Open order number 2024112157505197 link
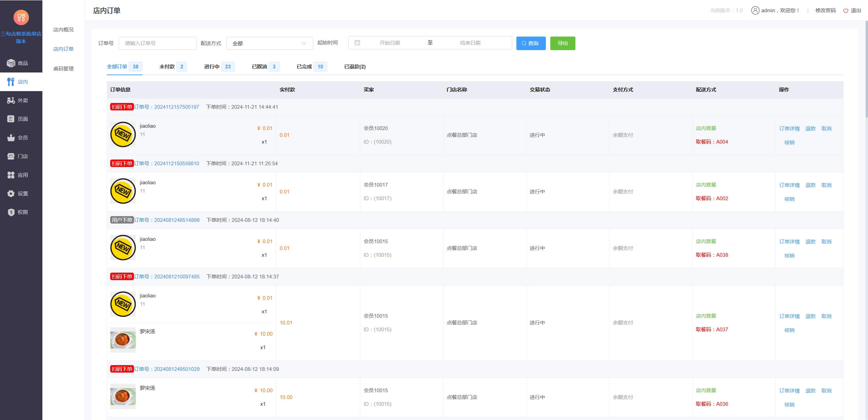The width and height of the screenshot is (868, 420). click(x=177, y=107)
